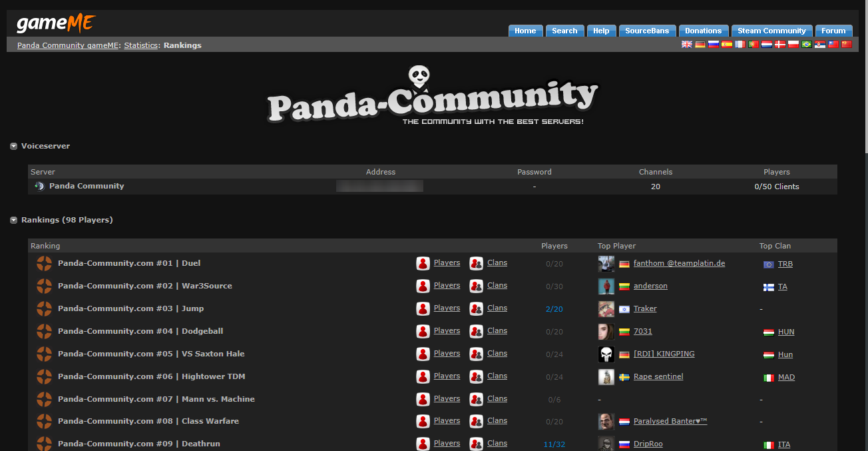This screenshot has height=451, width=868.
Task: Open the Donations page
Action: tap(703, 30)
